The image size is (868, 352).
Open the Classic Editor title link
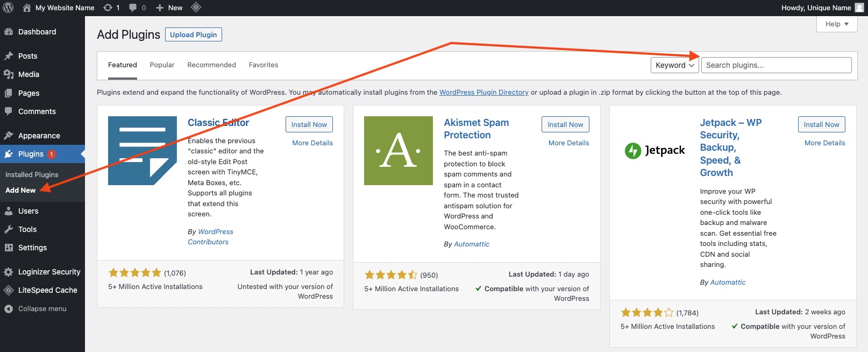218,123
